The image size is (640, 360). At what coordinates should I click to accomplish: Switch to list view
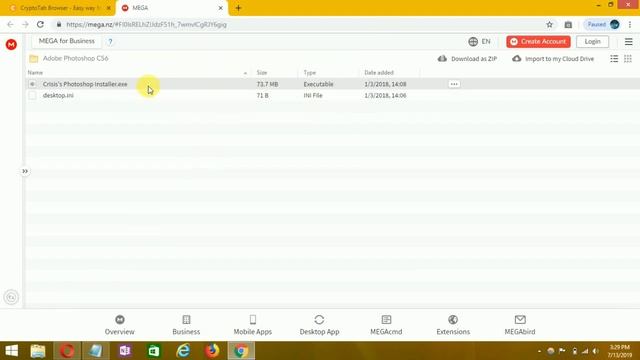[x=614, y=59]
